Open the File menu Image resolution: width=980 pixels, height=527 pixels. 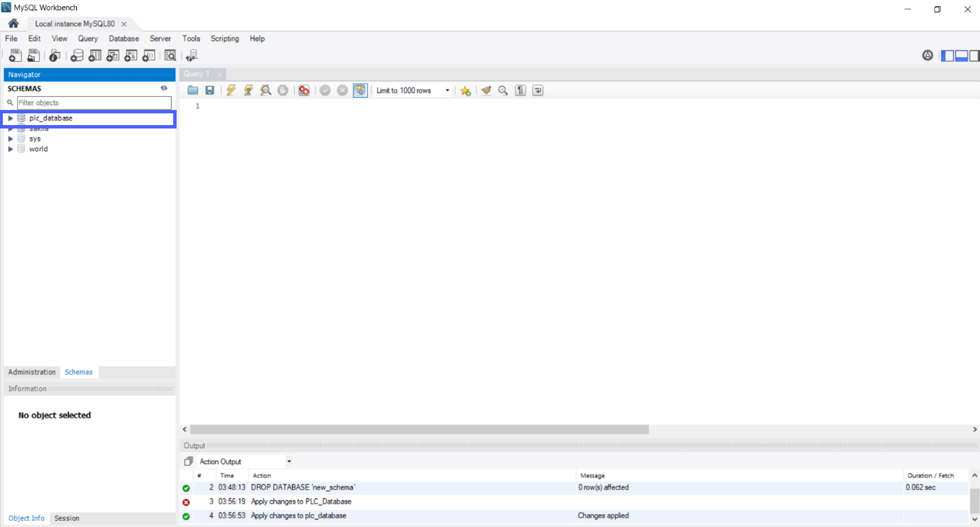click(11, 38)
